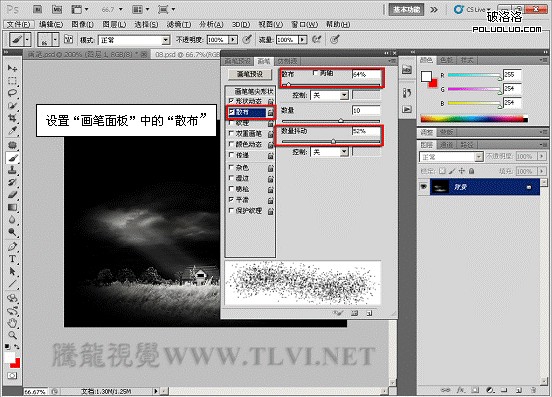Select the History Brush tool
Viewport: 552px width, 397px height.
click(12, 183)
